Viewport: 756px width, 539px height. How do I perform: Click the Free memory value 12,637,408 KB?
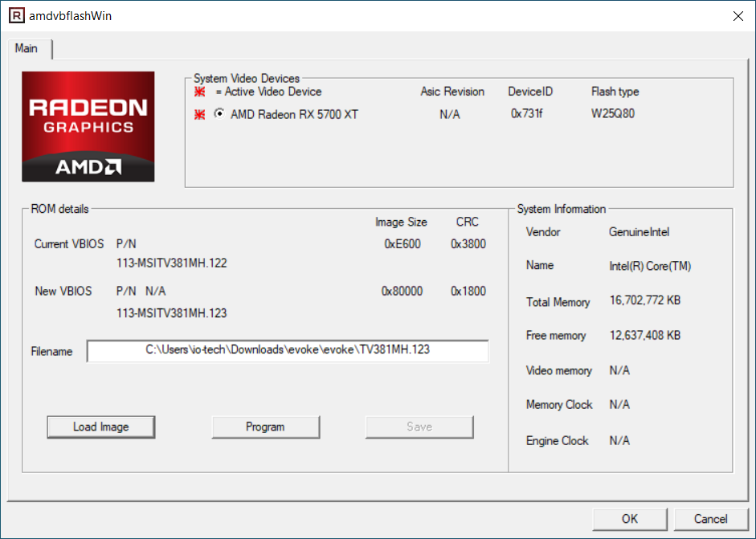click(x=644, y=335)
